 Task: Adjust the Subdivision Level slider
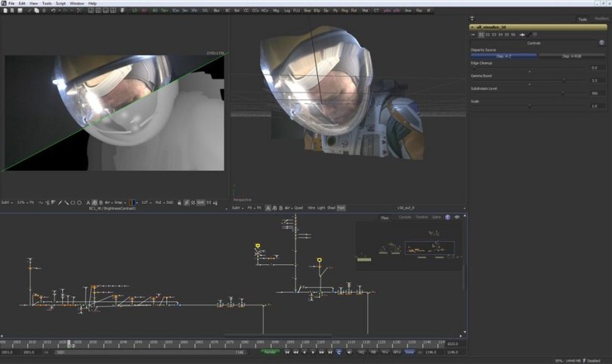point(562,93)
